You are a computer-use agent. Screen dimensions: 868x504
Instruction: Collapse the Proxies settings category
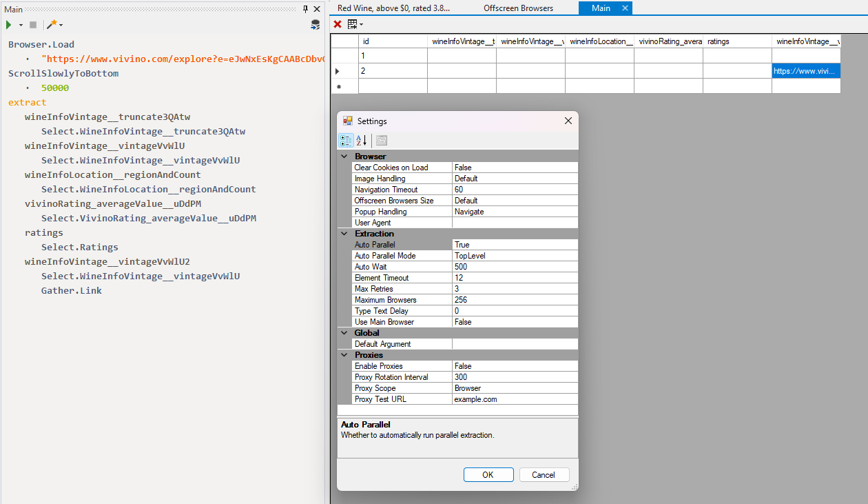pyautogui.click(x=344, y=355)
